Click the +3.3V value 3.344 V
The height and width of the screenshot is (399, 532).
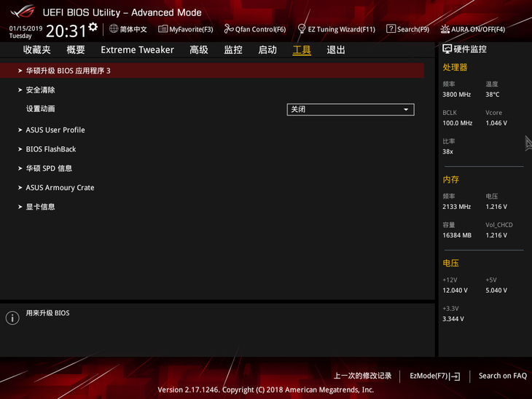pyautogui.click(x=453, y=319)
